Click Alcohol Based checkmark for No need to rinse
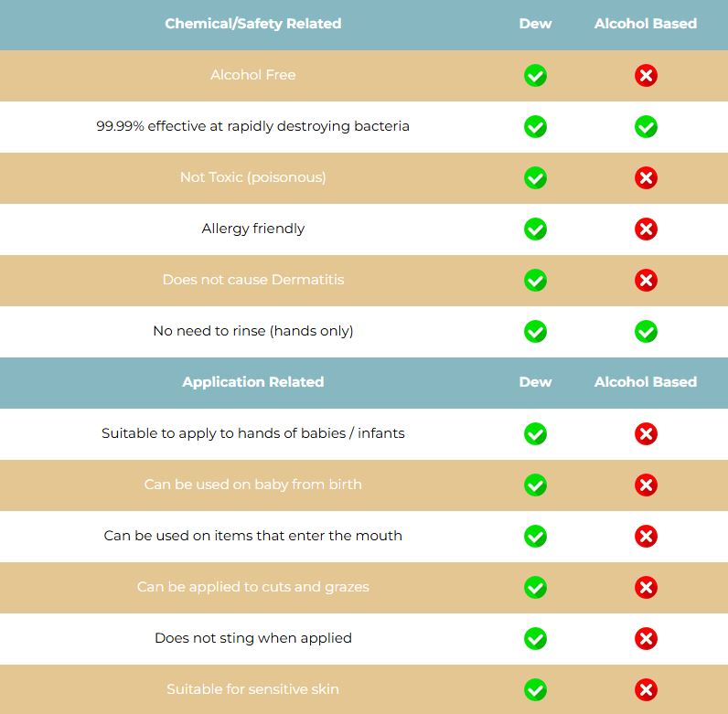Viewport: 728px width, 714px height. tap(646, 332)
